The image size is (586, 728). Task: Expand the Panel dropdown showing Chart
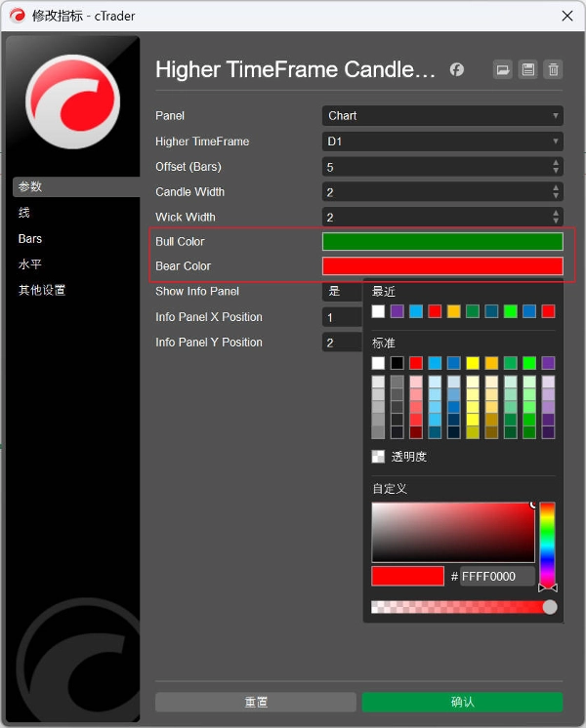click(442, 115)
